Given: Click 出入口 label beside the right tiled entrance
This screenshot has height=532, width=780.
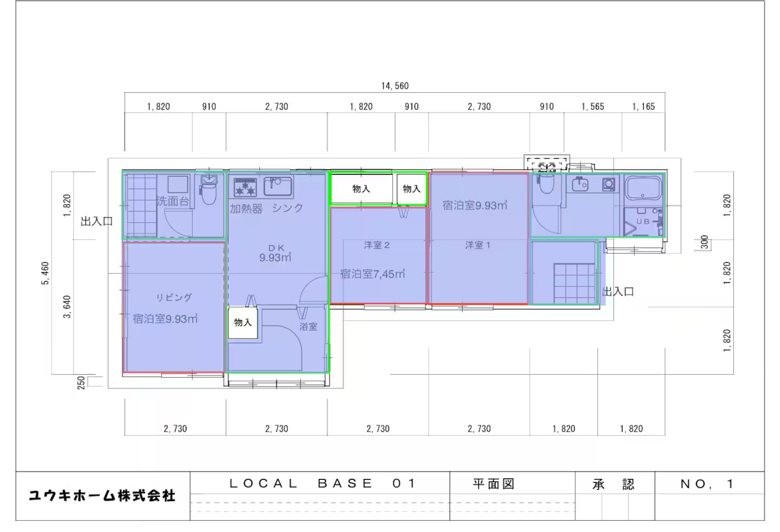Looking at the screenshot, I should (x=618, y=291).
